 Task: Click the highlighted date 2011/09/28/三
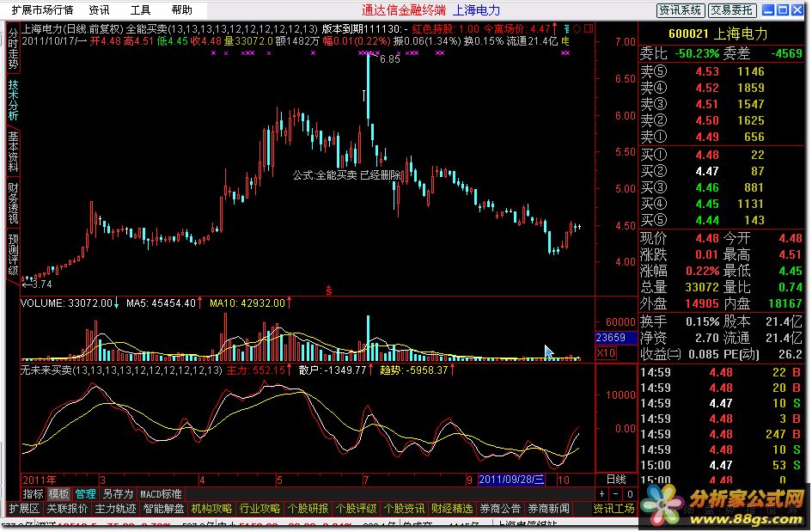coord(511,480)
